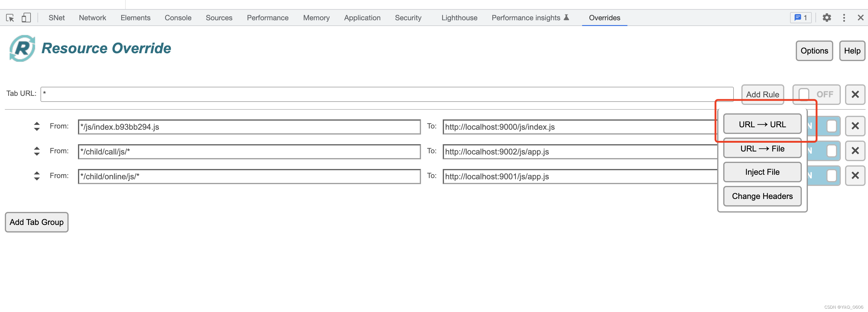Open DevTools settings gear

tap(827, 18)
